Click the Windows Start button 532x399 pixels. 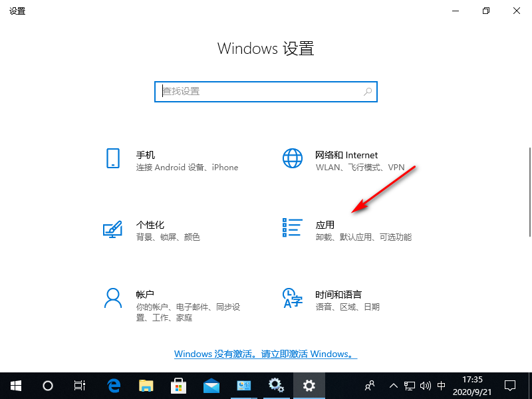(15, 386)
